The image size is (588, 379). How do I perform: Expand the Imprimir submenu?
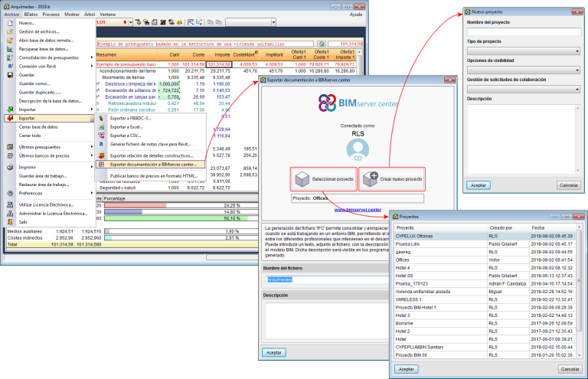click(92, 167)
